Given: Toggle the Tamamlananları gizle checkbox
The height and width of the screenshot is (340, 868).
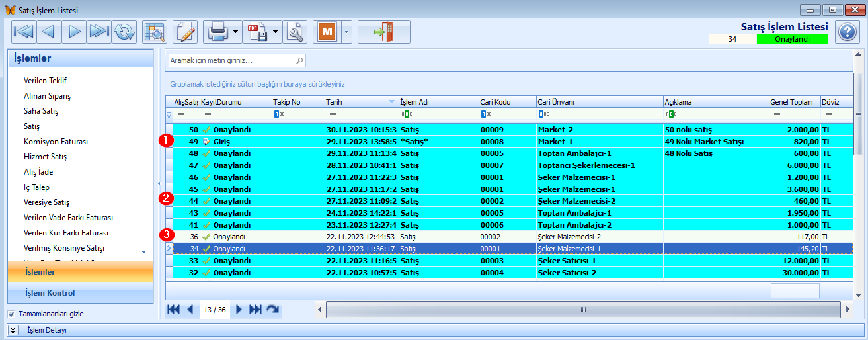Looking at the screenshot, I should click(11, 314).
